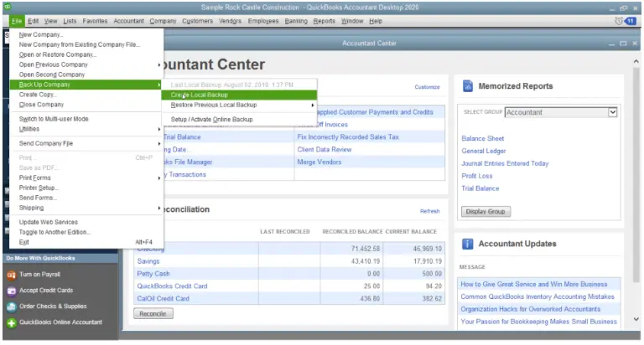Choose Switch to Multi-user Mode

pos(54,119)
